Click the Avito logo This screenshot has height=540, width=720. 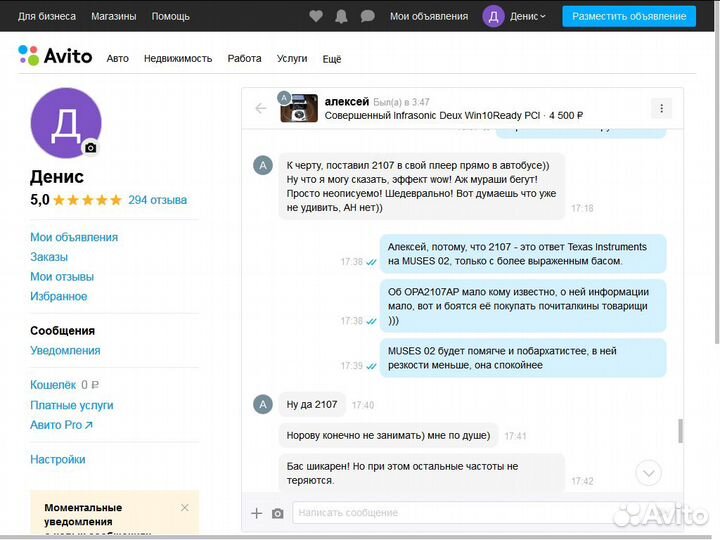point(55,57)
